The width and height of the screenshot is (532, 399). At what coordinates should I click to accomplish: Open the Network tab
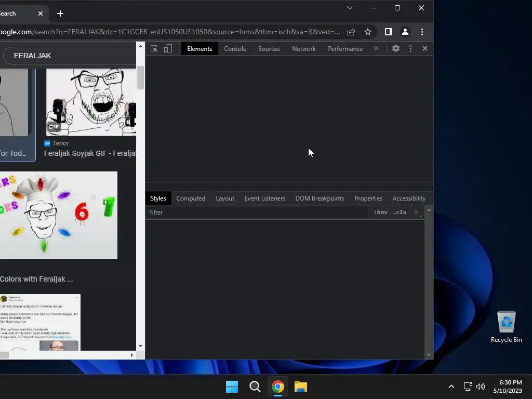coord(304,48)
